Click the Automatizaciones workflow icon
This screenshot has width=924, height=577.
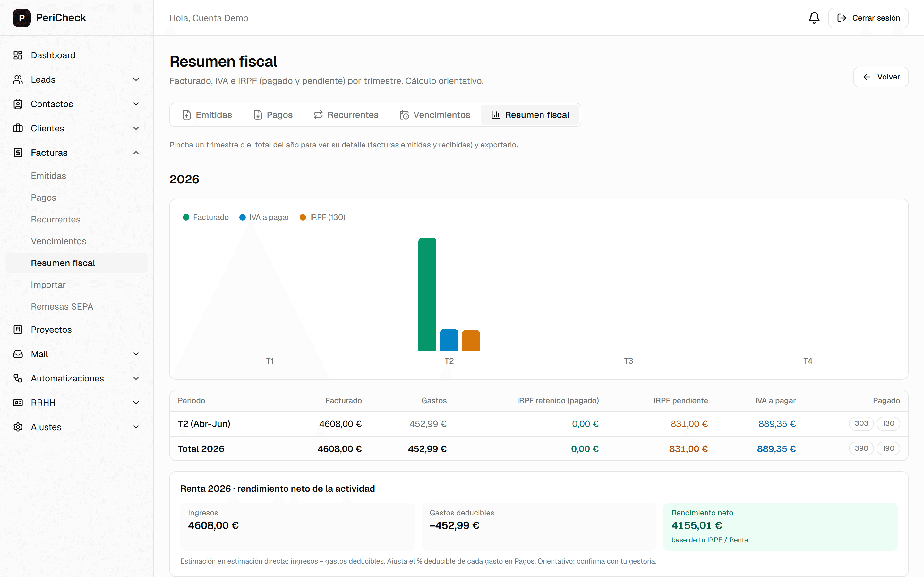click(x=18, y=378)
